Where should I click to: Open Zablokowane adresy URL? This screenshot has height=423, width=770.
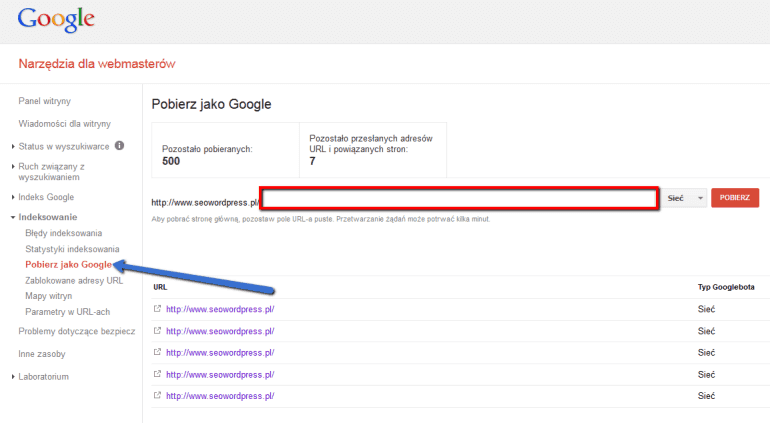74,281
